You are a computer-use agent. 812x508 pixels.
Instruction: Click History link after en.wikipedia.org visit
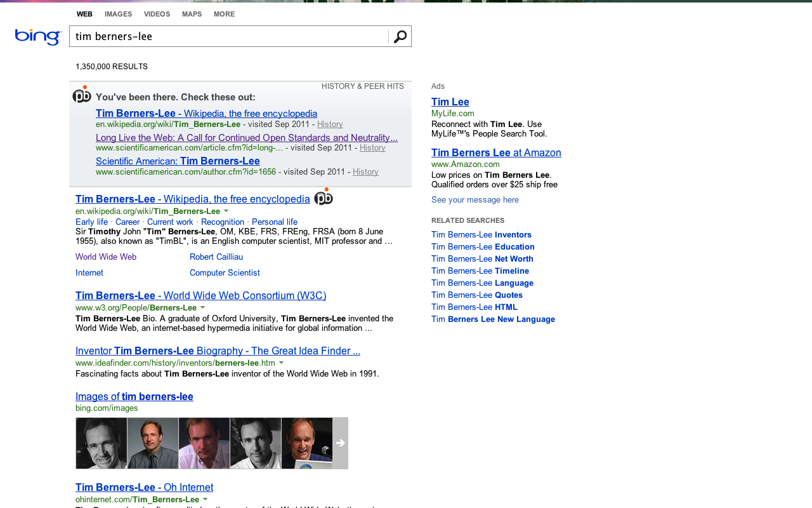click(330, 124)
